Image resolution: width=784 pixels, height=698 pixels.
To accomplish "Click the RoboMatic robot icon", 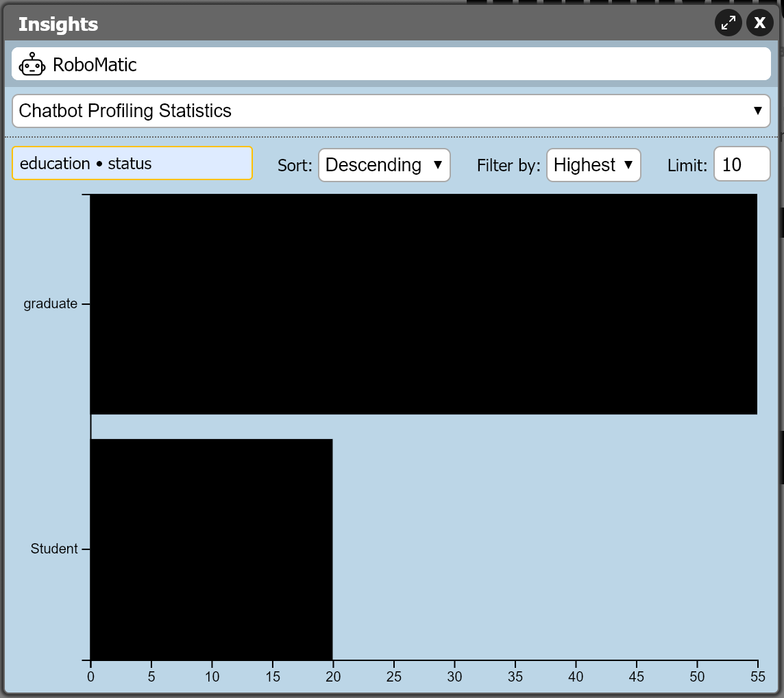I will (x=32, y=64).
